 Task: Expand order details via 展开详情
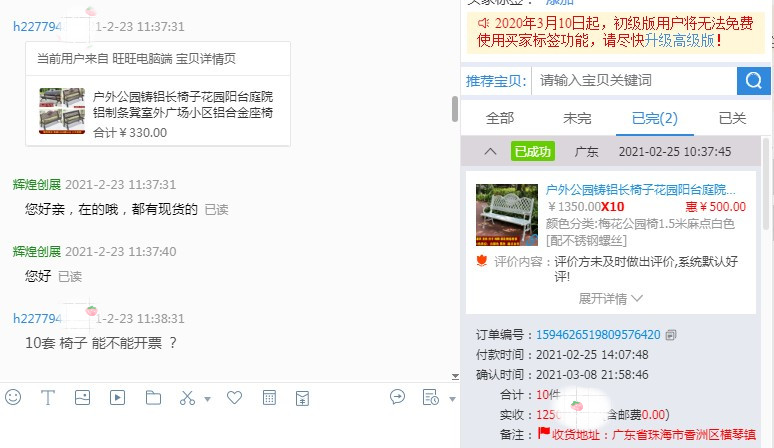pos(610,299)
